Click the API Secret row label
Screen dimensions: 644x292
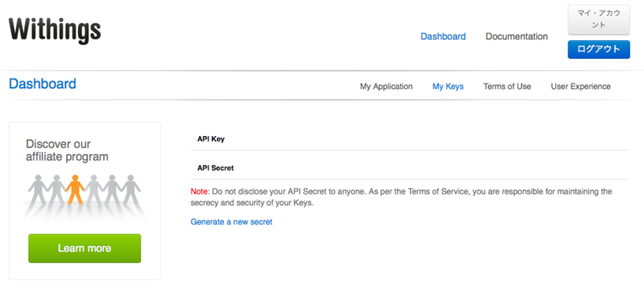pos(216,168)
